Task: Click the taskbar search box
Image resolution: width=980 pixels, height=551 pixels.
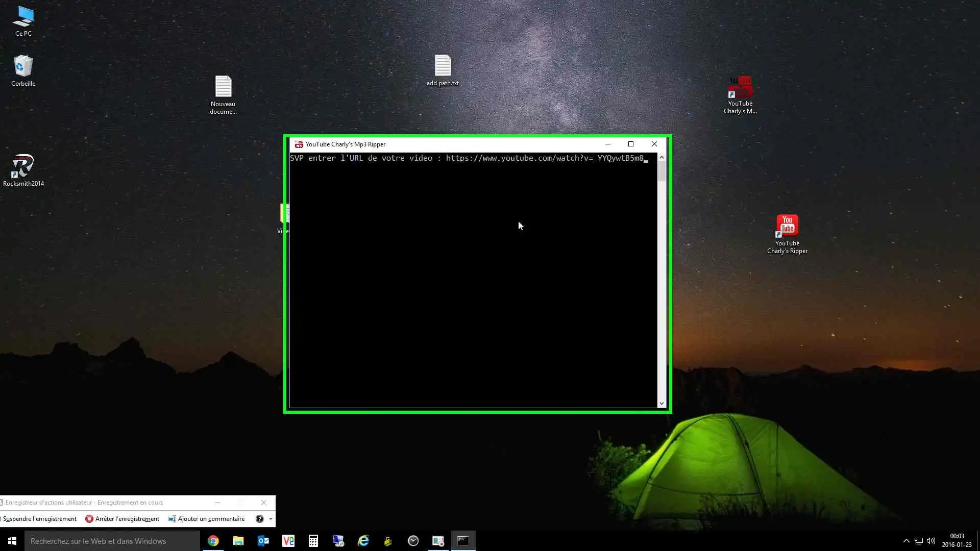Action: point(112,541)
